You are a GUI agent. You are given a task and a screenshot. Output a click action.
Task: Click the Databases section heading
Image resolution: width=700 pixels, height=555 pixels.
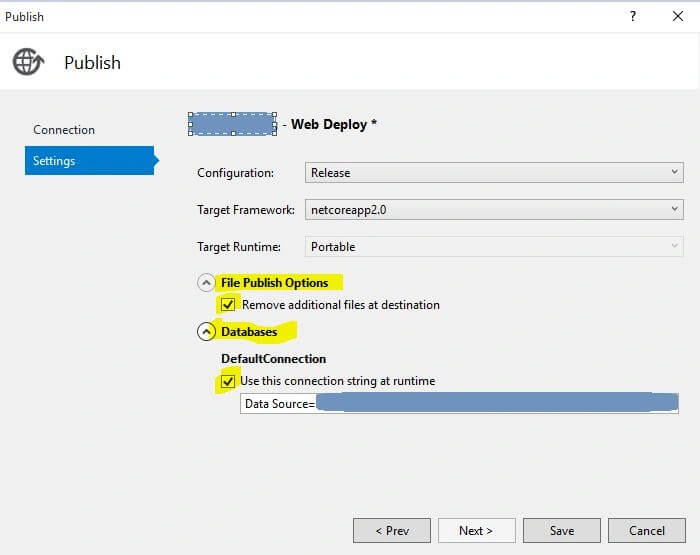249,332
